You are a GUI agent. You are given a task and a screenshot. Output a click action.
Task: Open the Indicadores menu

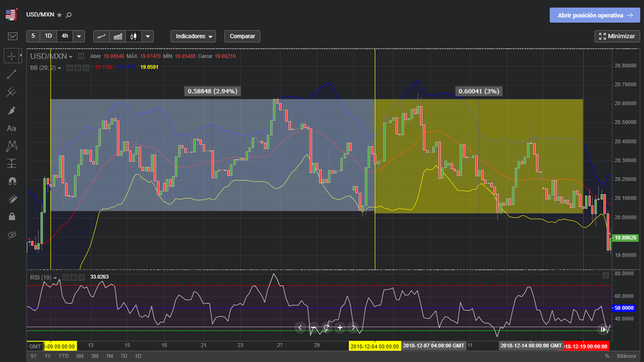click(x=193, y=36)
